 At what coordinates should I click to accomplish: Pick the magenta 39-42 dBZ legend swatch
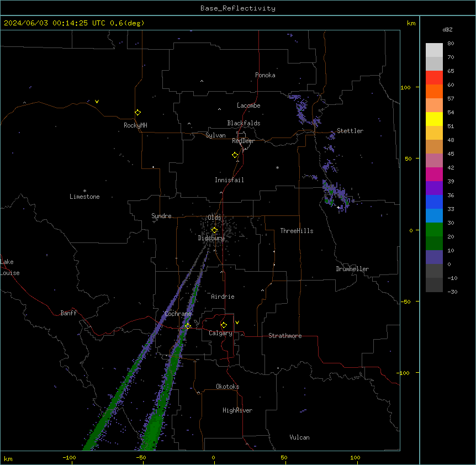coord(434,174)
